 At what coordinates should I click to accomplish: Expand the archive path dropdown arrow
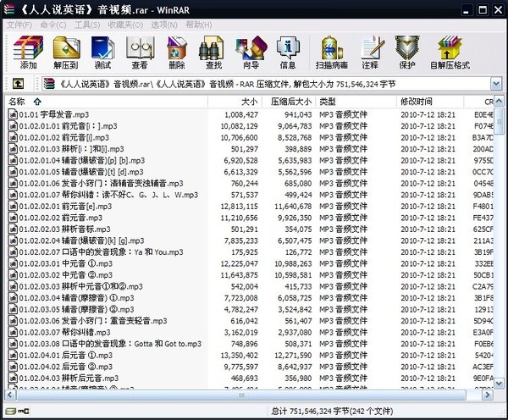[x=496, y=85]
